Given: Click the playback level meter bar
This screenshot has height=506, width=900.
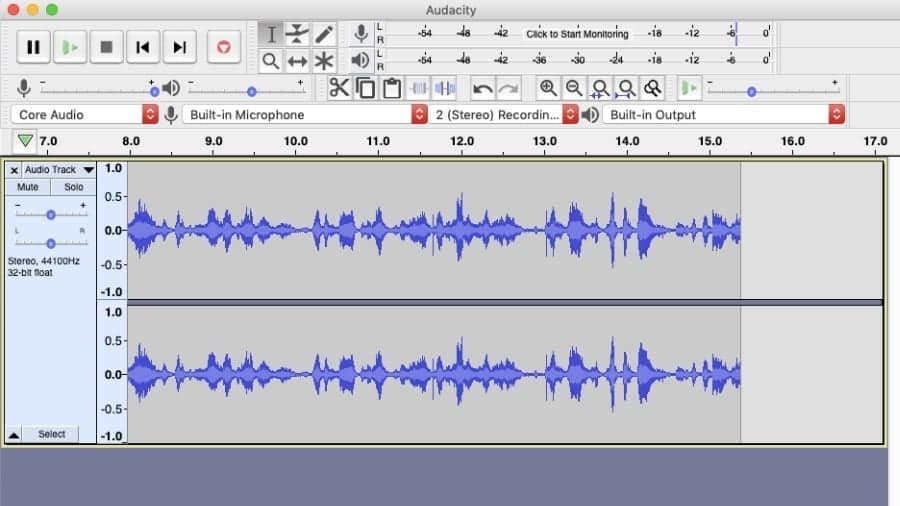Looking at the screenshot, I should tap(577, 60).
